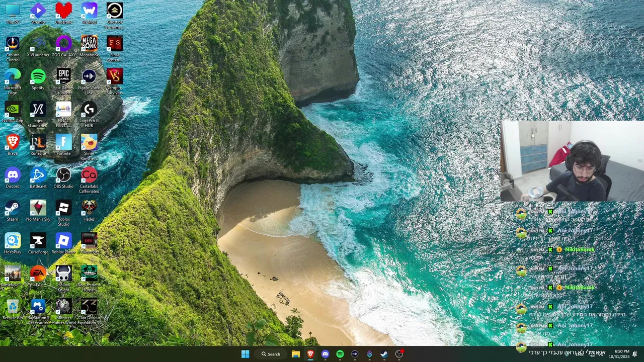The image size is (644, 362).
Task: Switch to Steam in the taskbar
Action: coord(384,354)
